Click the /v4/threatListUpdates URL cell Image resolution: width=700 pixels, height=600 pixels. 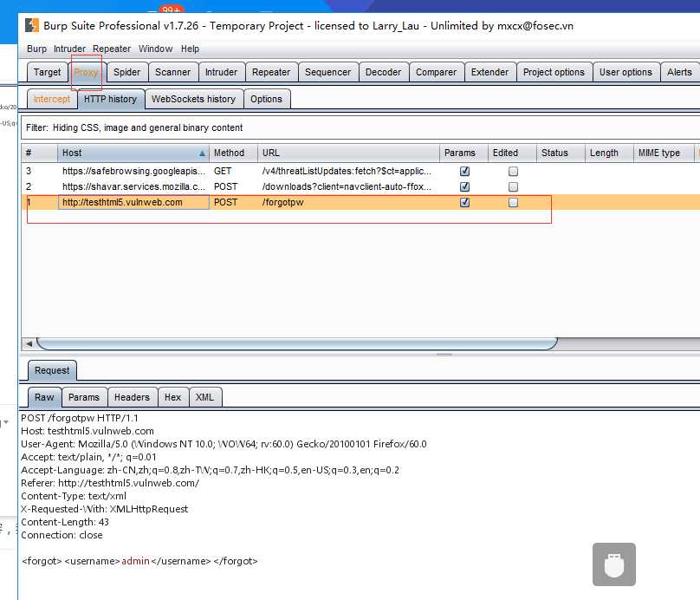pyautogui.click(x=347, y=171)
